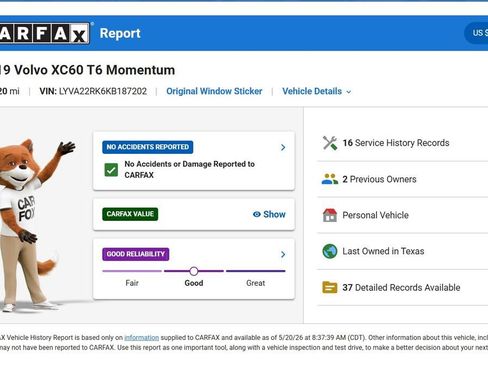
Task: Click the Great segment of reliability scale
Action: (x=256, y=271)
